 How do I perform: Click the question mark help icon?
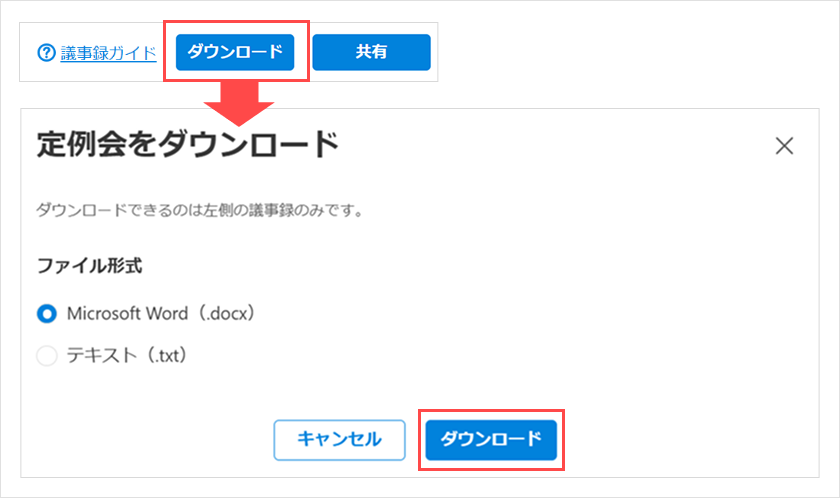46,53
